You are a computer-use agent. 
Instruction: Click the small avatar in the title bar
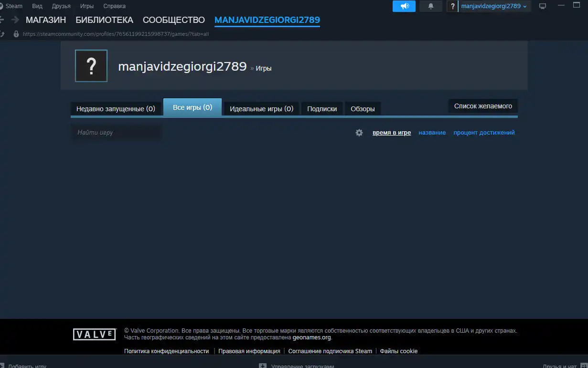tap(453, 6)
